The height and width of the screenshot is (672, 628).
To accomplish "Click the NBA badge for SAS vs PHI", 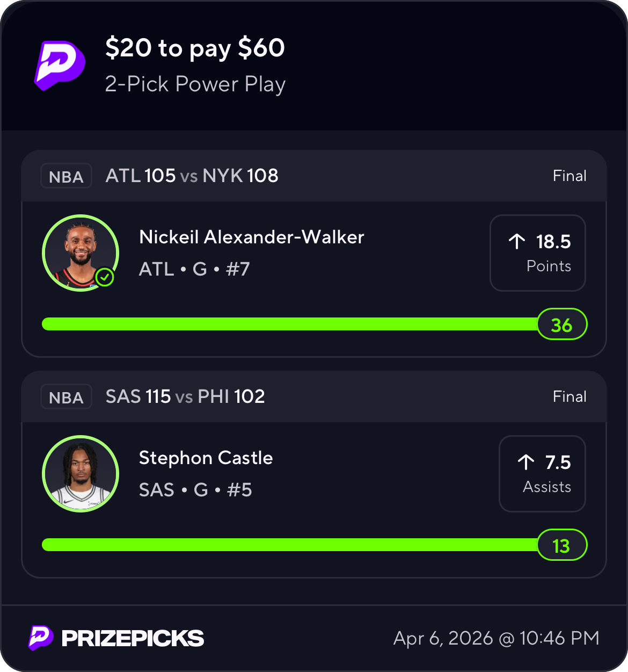I will click(x=66, y=397).
